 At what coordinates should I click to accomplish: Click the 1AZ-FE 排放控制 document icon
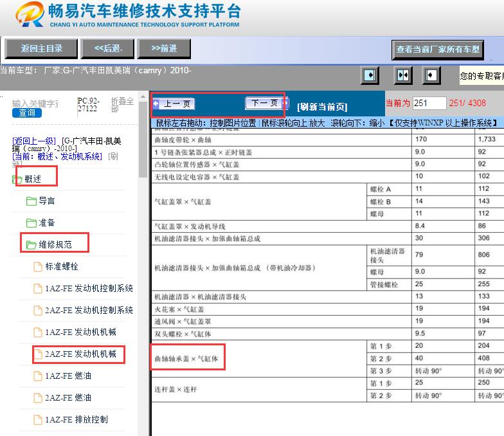(x=38, y=419)
